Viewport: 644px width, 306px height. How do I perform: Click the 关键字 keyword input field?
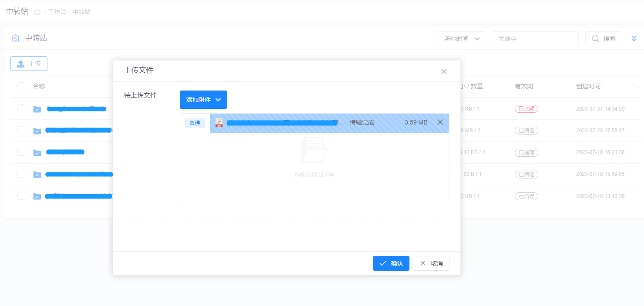(535, 39)
